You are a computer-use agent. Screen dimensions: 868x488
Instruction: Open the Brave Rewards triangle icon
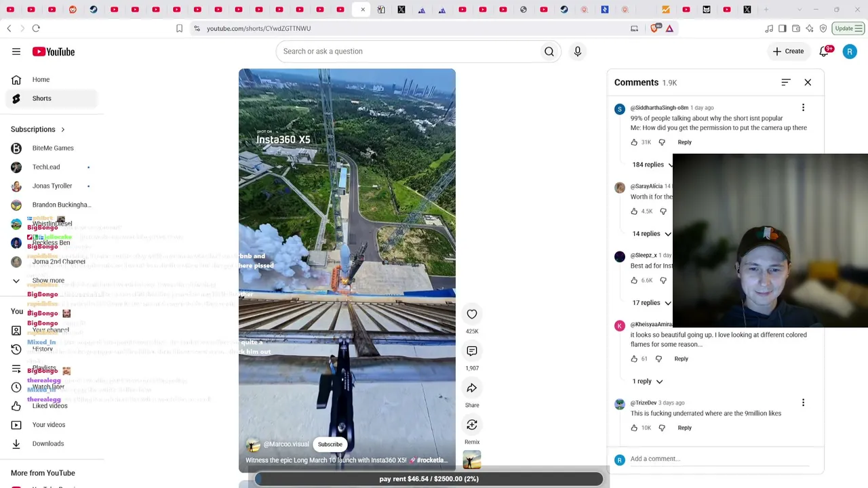pyautogui.click(x=669, y=28)
